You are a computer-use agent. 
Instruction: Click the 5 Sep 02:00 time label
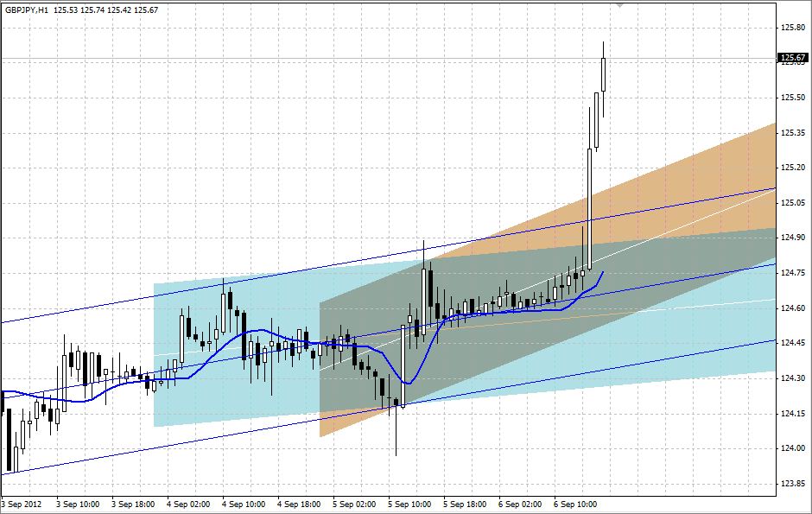[x=354, y=504]
